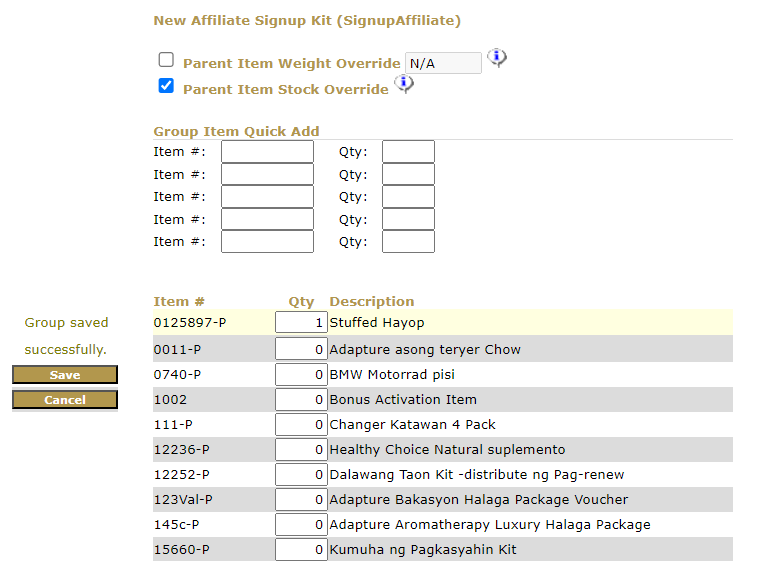Click the Cancel button
Viewport: 772px width, 561px height.
[65, 400]
